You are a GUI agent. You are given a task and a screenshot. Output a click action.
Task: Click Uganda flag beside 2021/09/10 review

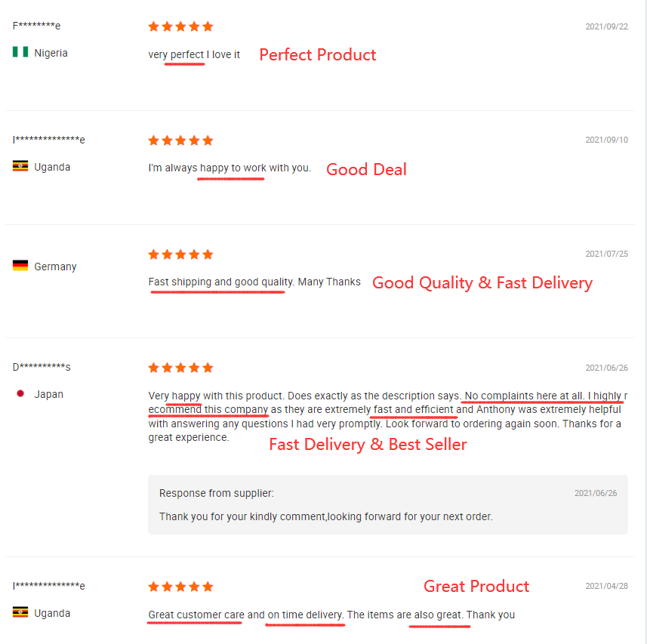pyautogui.click(x=20, y=167)
